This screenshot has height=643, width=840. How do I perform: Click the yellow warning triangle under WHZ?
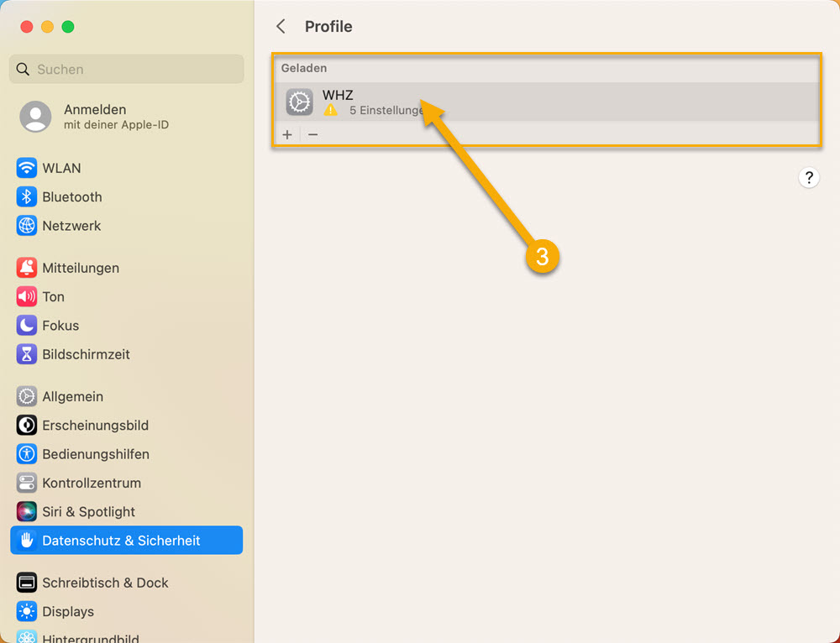point(330,110)
